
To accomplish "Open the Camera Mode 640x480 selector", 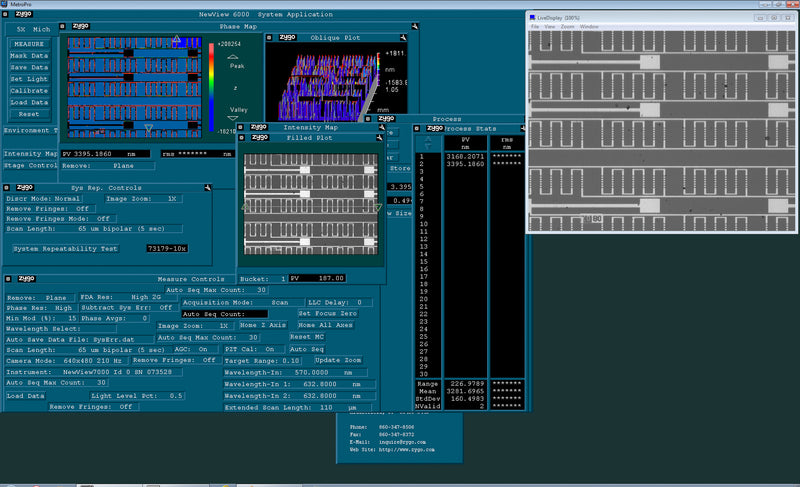I will pos(64,360).
